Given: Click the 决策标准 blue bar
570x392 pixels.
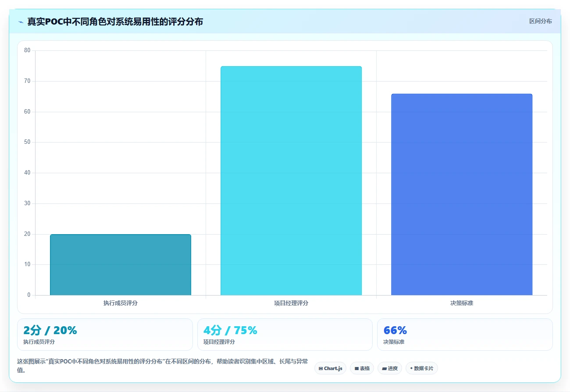Looking at the screenshot, I should pyautogui.click(x=462, y=195).
